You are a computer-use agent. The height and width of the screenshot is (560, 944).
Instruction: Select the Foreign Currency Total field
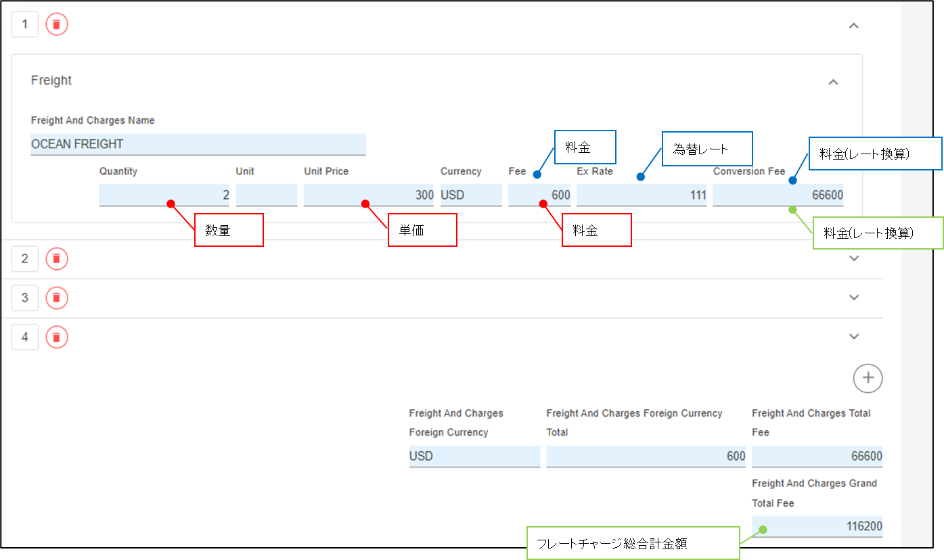pyautogui.click(x=646, y=457)
